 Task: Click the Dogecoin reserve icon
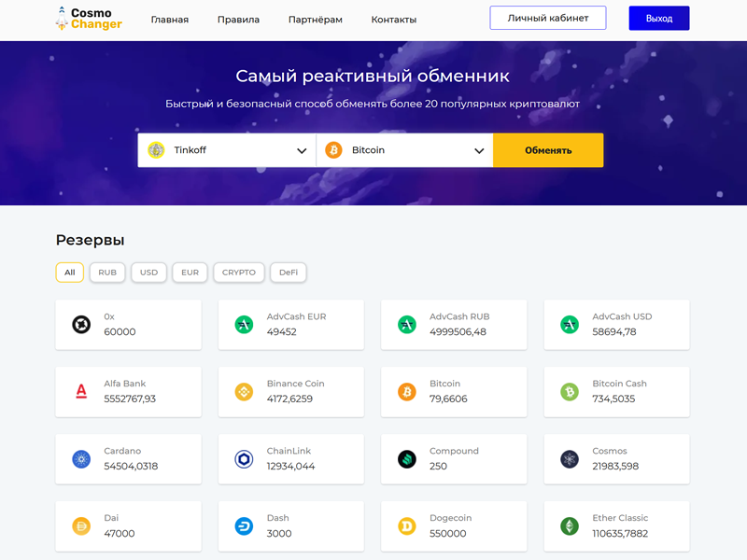pos(407,526)
